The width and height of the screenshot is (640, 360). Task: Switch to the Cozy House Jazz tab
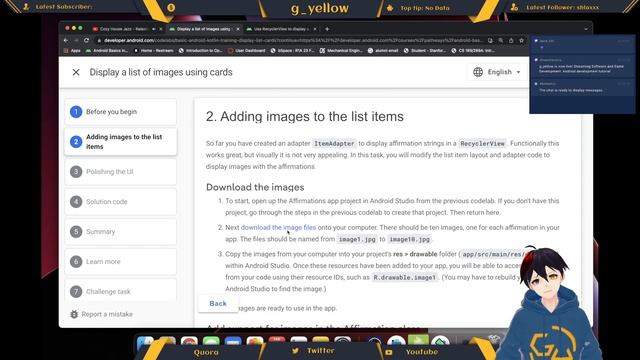124,29
